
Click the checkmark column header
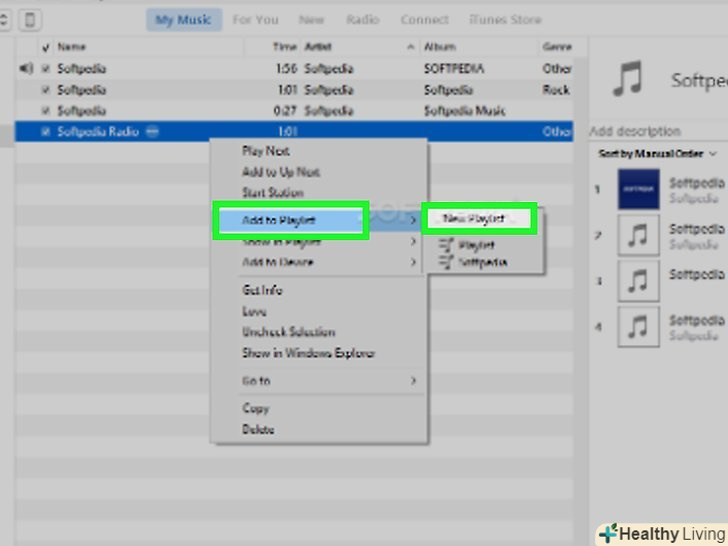pos(46,47)
